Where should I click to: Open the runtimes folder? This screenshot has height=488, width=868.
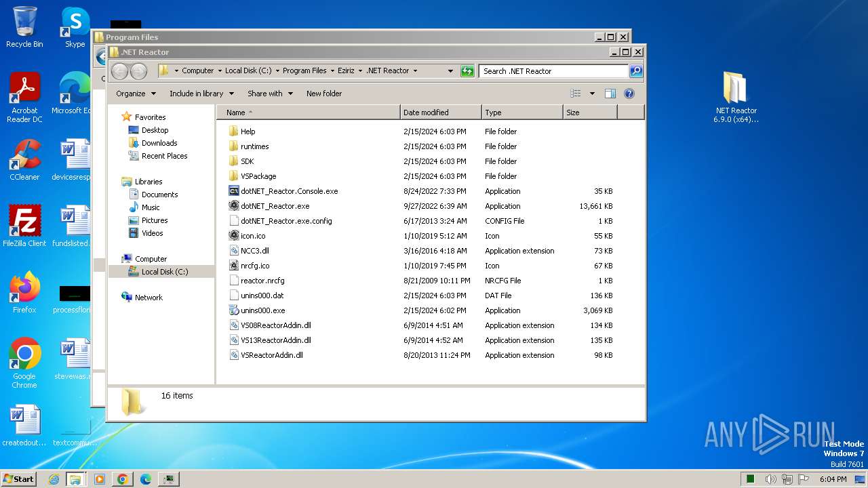[254, 146]
